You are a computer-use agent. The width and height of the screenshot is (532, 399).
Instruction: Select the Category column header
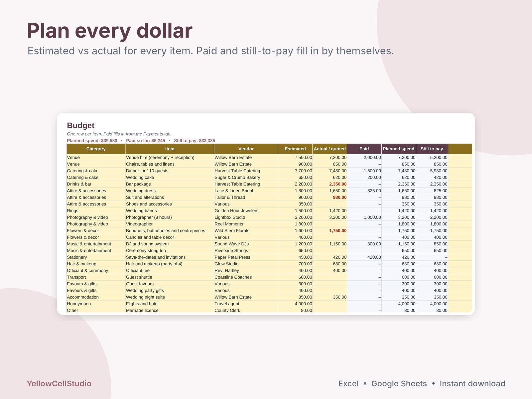pyautogui.click(x=96, y=149)
